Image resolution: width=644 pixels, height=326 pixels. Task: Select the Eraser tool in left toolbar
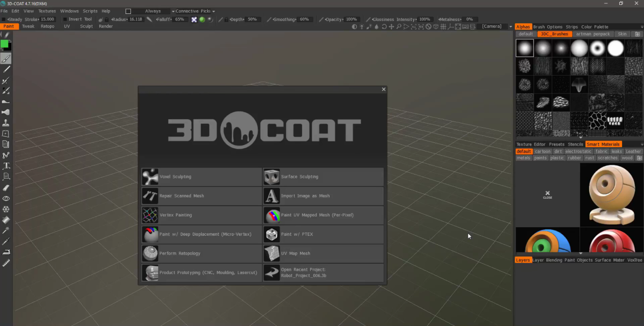[6, 187]
